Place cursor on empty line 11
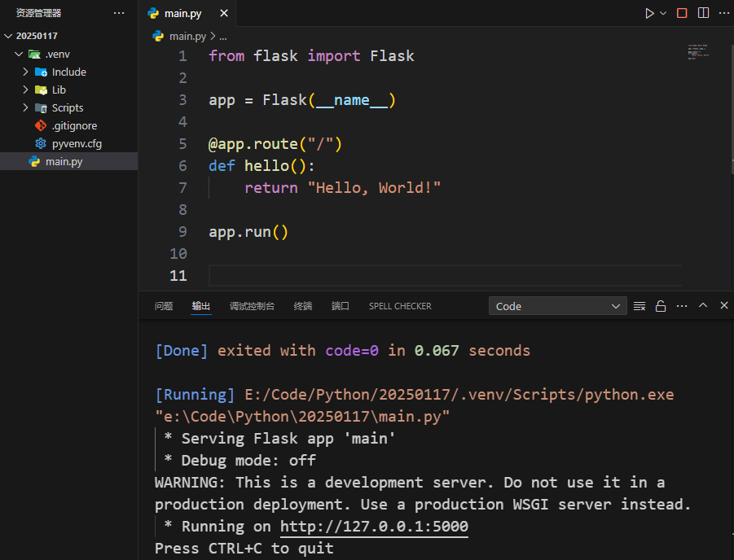Viewport: 734px width, 560px height. (x=445, y=276)
